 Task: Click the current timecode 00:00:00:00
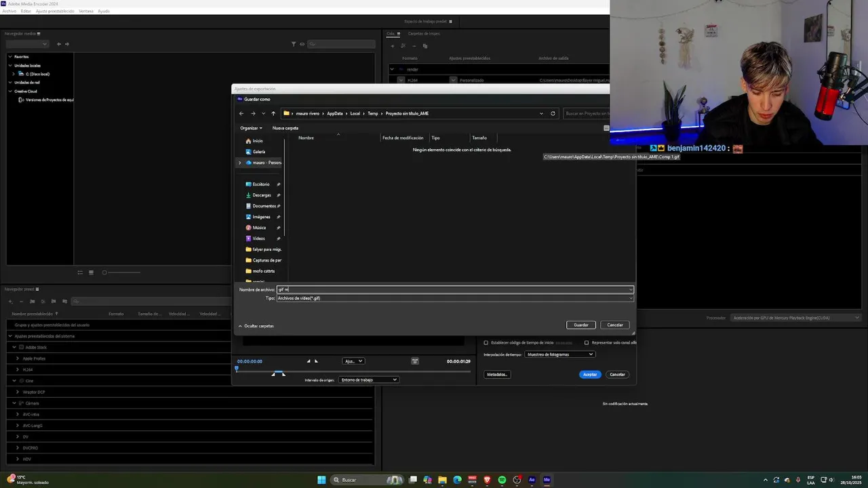point(250,361)
